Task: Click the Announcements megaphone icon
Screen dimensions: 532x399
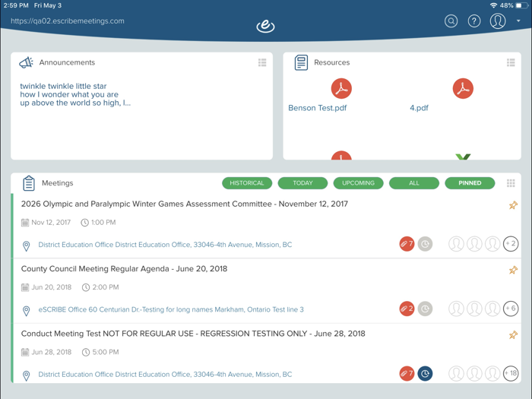Action: (x=26, y=62)
